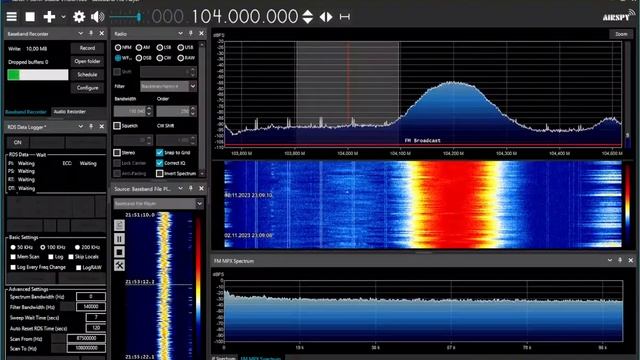Select the RAW demodulation mode
This screenshot has height=360, width=640.
tap(186, 58)
